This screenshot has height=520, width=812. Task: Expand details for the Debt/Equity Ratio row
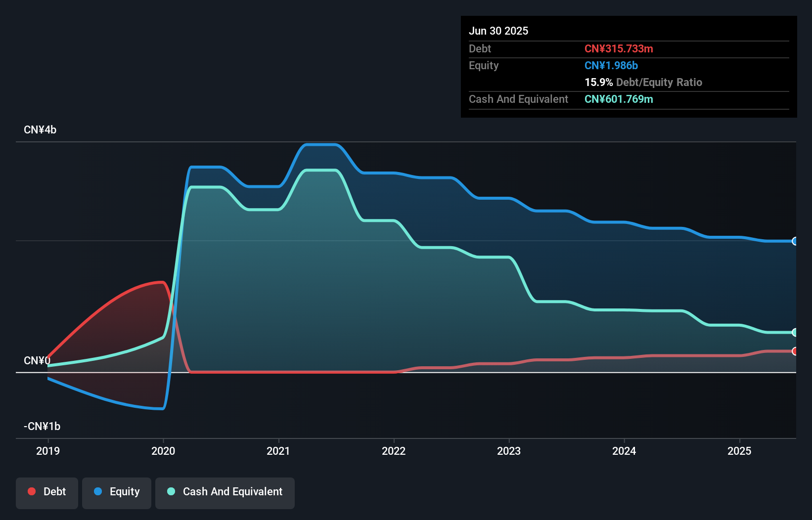click(643, 82)
